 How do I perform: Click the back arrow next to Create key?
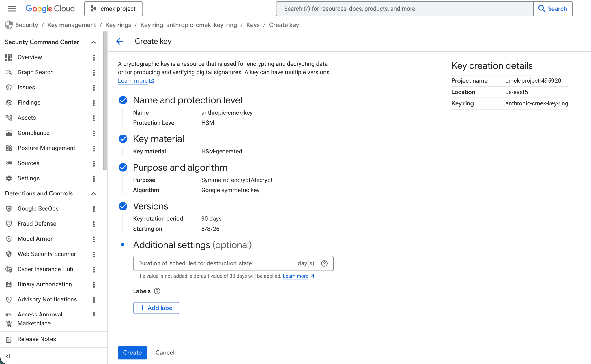pyautogui.click(x=120, y=41)
